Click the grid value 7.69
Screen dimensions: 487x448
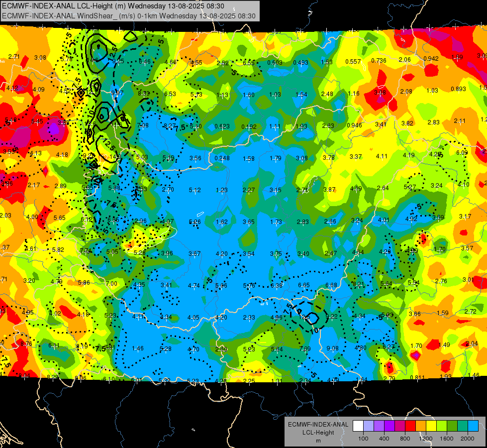pos(305,349)
